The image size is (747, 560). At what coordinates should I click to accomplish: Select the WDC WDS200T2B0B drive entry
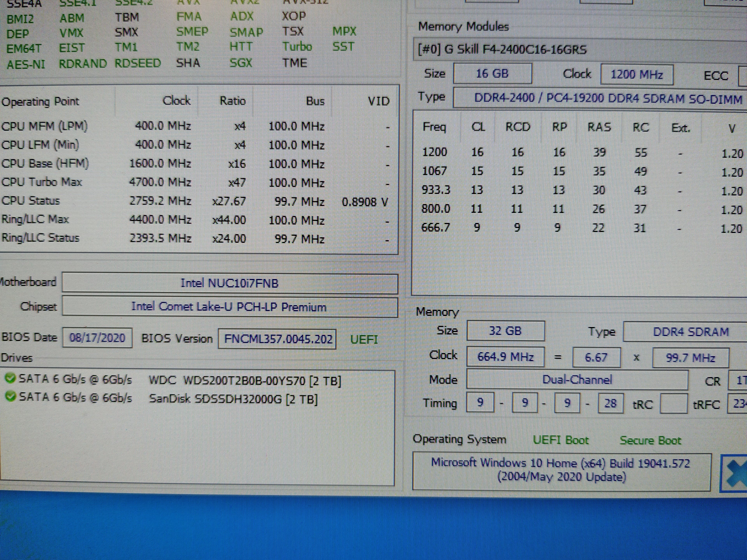coord(245,381)
